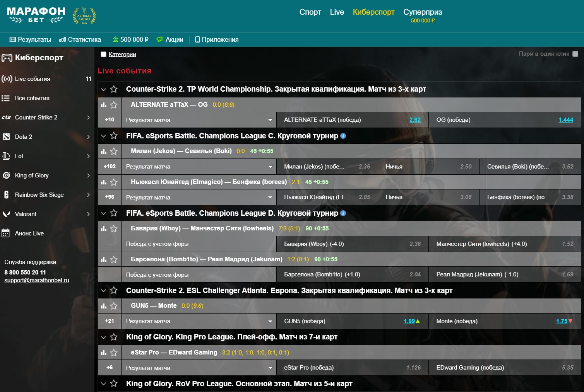Collapse TP World Championship section
The height and width of the screenshot is (392, 584).
coord(103,89)
